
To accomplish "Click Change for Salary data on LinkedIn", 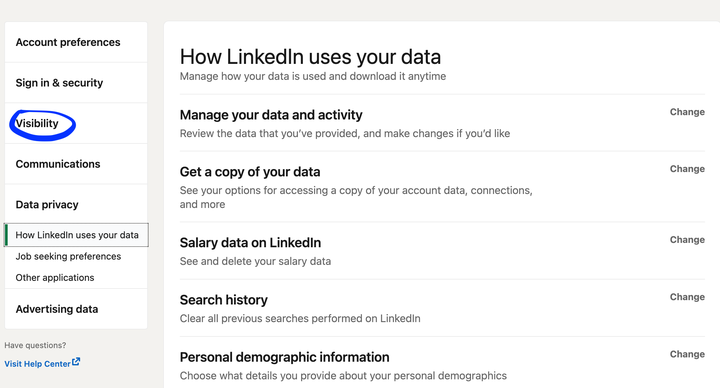I will [687, 240].
